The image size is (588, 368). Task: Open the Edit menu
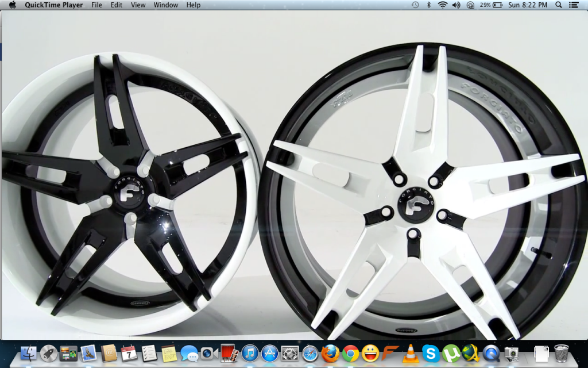tap(116, 5)
